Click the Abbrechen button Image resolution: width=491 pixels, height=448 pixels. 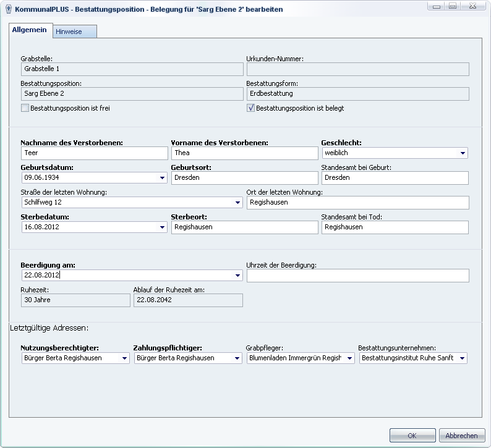tap(461, 436)
